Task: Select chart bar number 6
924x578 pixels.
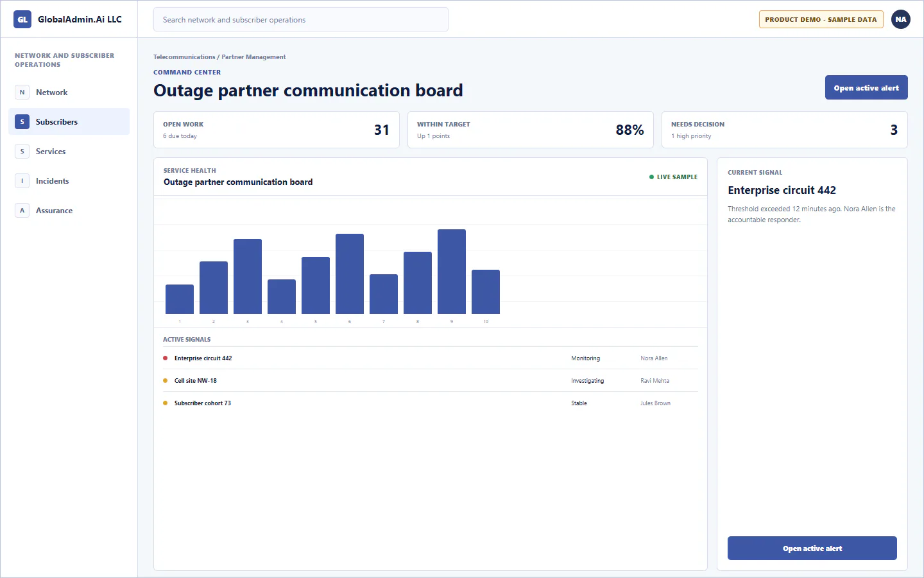Action: click(x=350, y=274)
